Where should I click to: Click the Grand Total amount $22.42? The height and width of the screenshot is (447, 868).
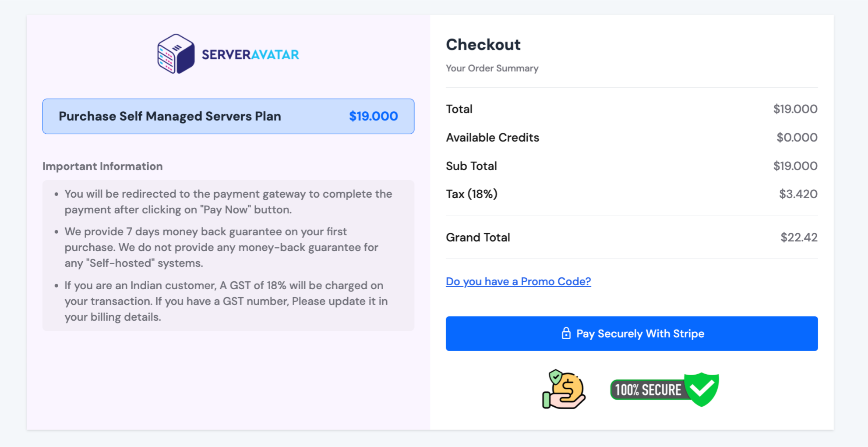point(799,238)
